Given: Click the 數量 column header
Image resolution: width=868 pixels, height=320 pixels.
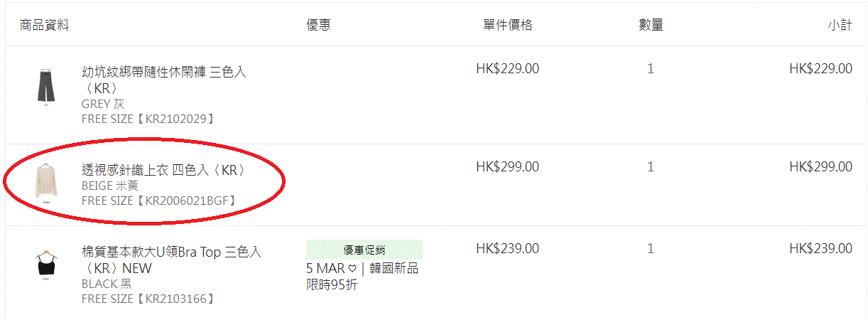Looking at the screenshot, I should [651, 26].
